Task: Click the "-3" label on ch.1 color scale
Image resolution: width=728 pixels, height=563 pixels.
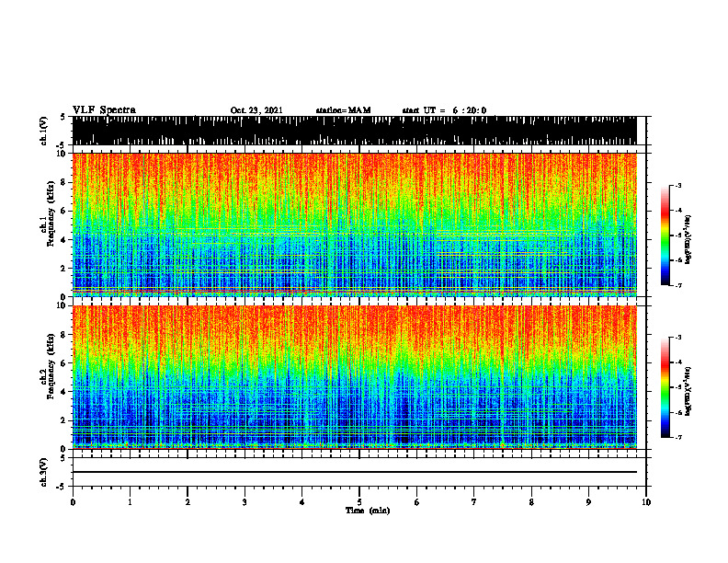Action: pyautogui.click(x=678, y=186)
